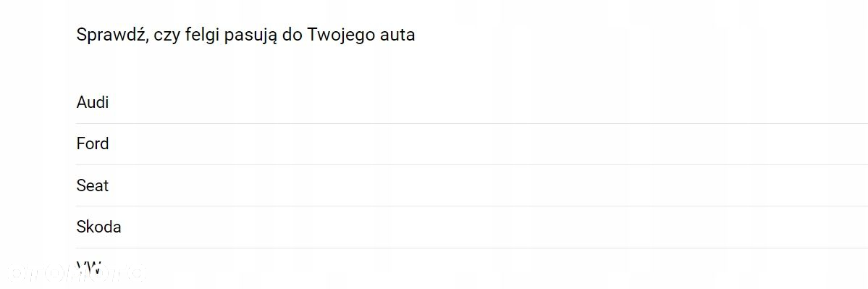This screenshot has height=289, width=868.
Task: Expand the Audi brand row
Action: click(471, 102)
